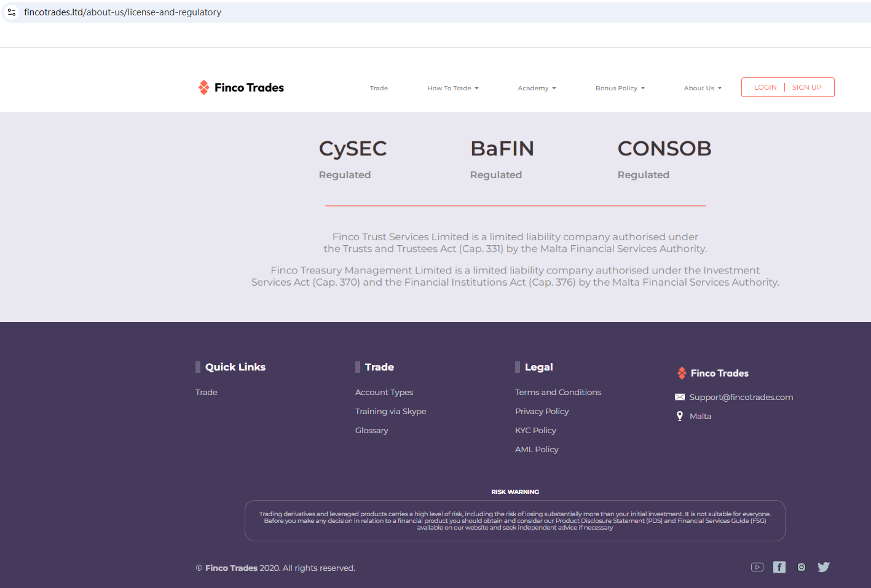
Task: Click the RISK WARNING heading
Action: click(515, 492)
